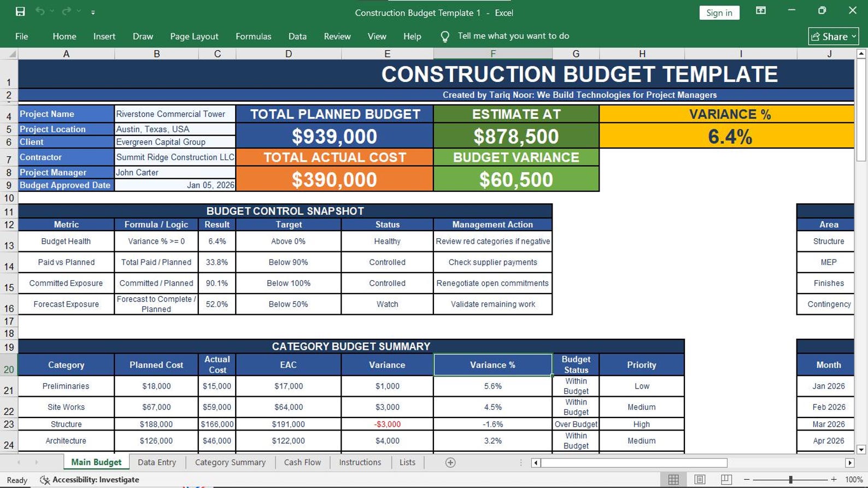Screen dimensions: 868x488
Task: Open the View ribbon tab
Action: 377,36
